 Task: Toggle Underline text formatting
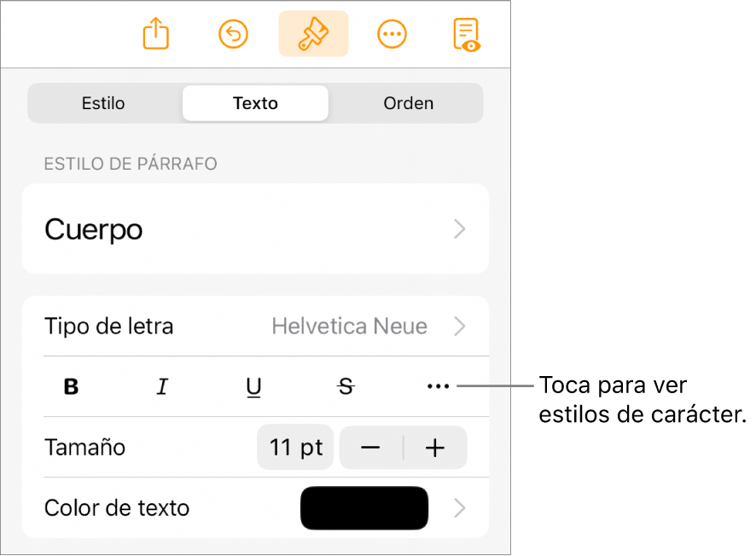253,387
